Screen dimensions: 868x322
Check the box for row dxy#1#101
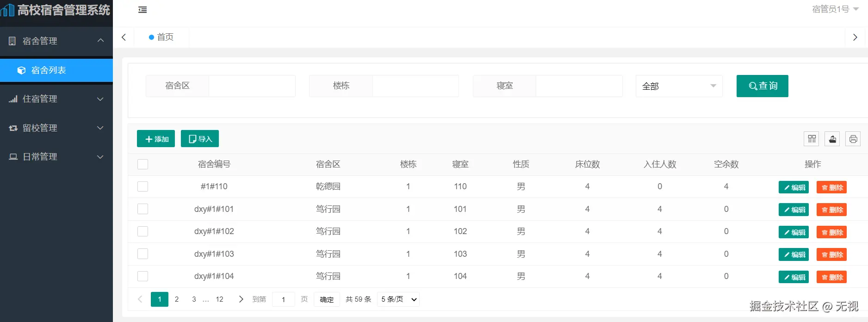(143, 209)
